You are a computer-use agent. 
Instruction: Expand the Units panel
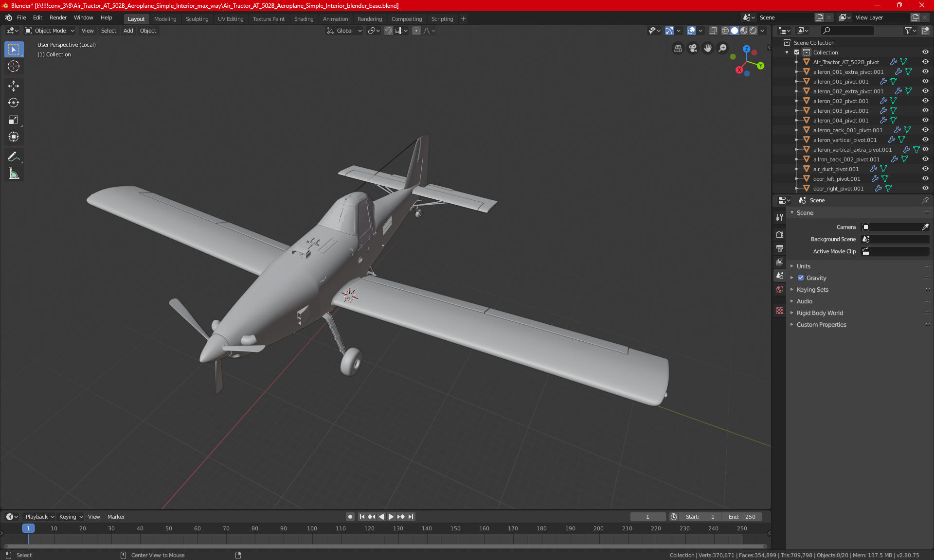[803, 266]
